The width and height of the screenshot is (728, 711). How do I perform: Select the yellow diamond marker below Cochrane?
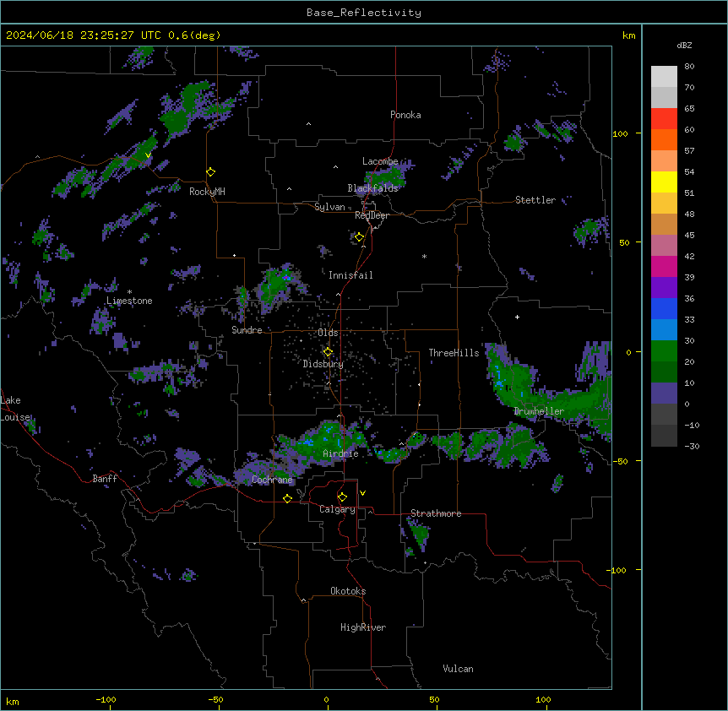[x=287, y=498]
